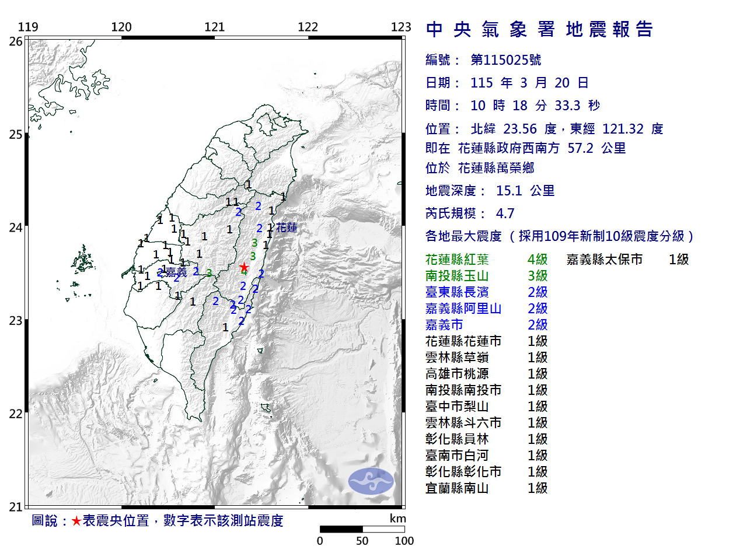Click the red epicenter star on the map
747x560 pixels.
(244, 268)
